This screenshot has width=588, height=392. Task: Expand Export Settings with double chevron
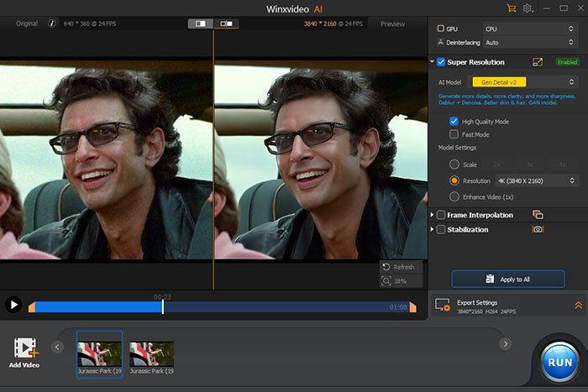tap(578, 305)
